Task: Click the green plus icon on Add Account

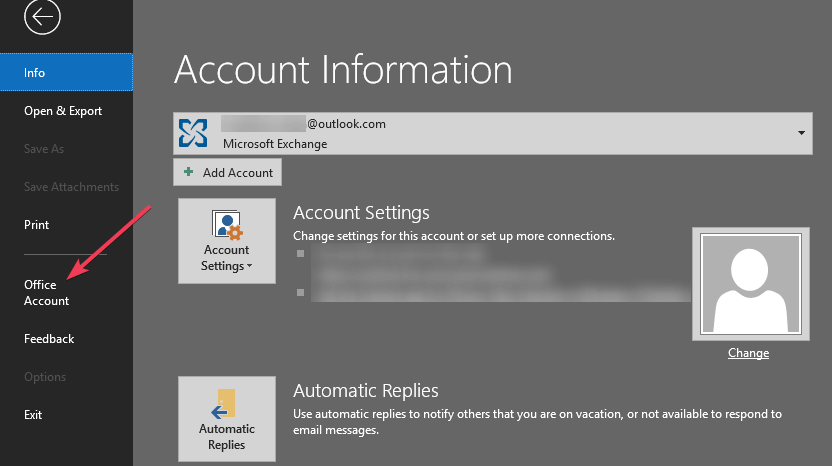Action: [188, 171]
